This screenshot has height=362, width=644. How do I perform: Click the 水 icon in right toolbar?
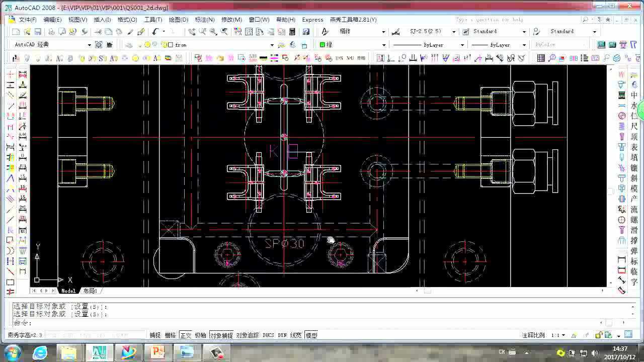pos(634,106)
